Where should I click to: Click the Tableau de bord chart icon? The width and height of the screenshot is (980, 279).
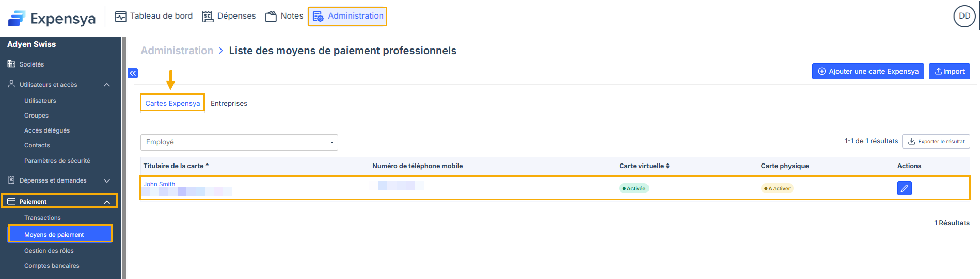(x=120, y=17)
